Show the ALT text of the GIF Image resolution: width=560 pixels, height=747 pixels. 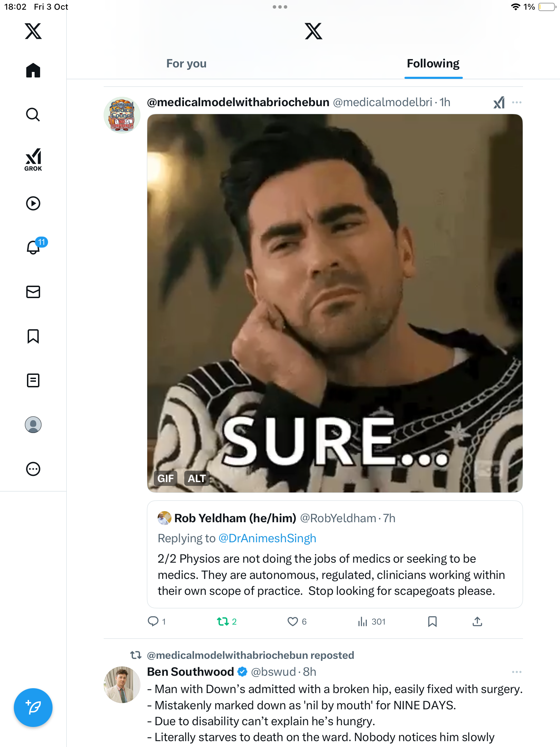[197, 478]
